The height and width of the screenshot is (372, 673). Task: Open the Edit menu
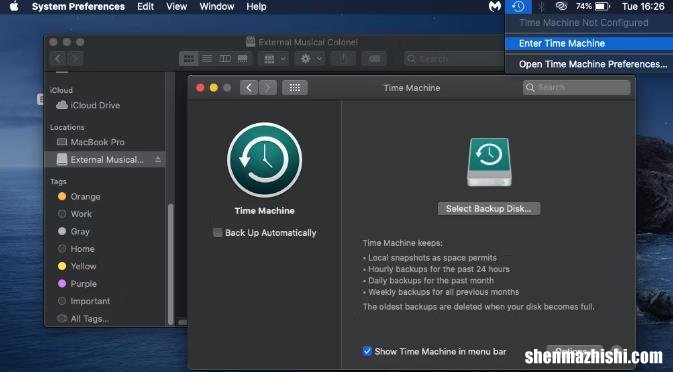[x=146, y=6]
